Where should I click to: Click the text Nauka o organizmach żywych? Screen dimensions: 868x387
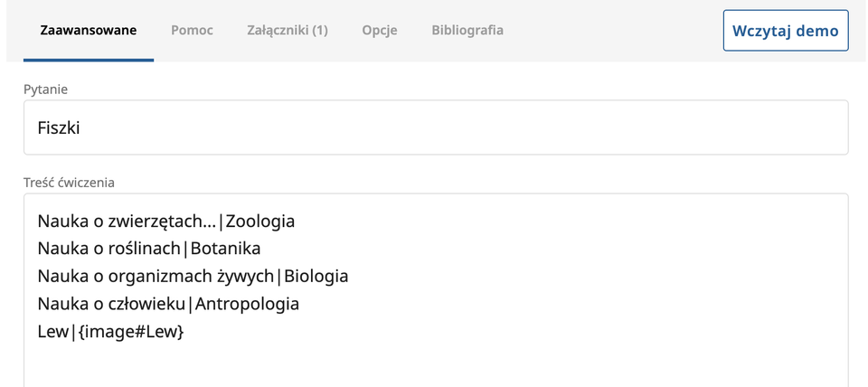(x=155, y=277)
